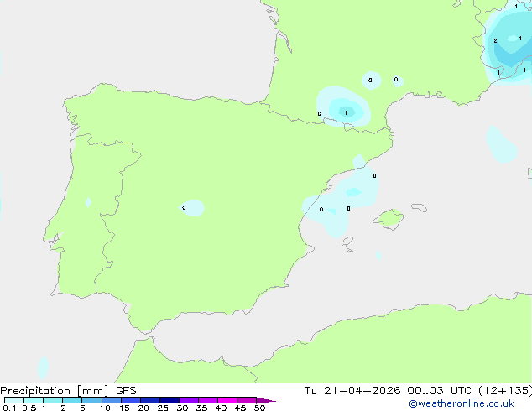This screenshot has height=411, width=532.
Task: Click the "50" legend scale value
Action: tap(259, 408)
